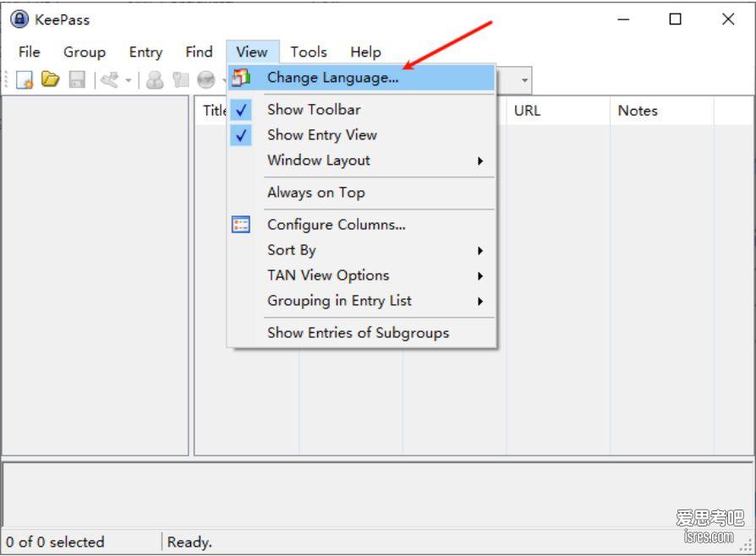Toggle the Show Toolbar checkmark
This screenshot has width=756, height=556.
[241, 109]
